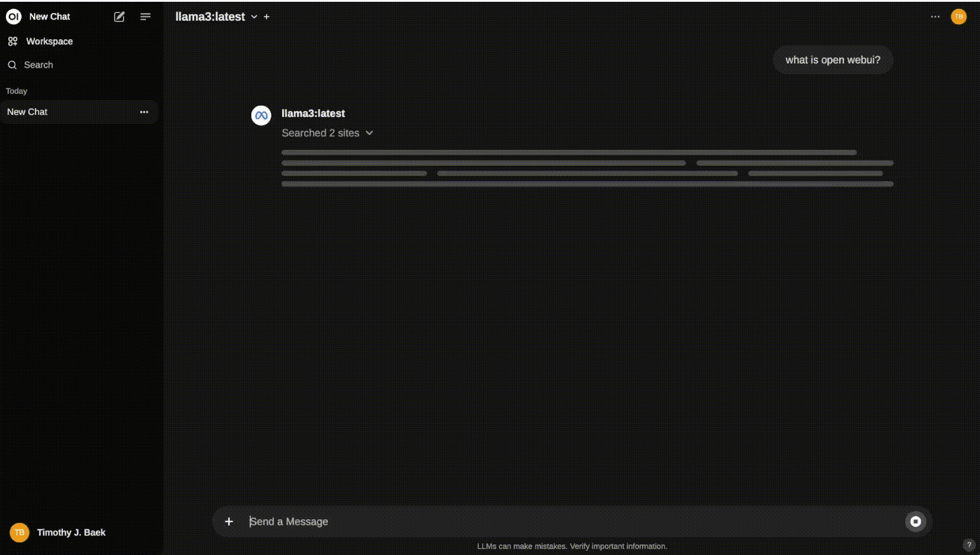This screenshot has width=980, height=555.
Task: Start a new chat with the pencil icon
Action: (119, 17)
